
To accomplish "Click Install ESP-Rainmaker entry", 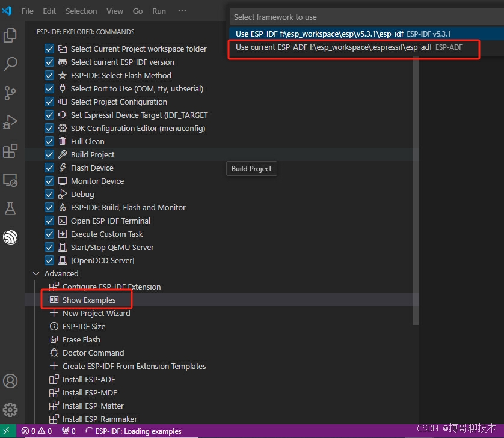I will (100, 419).
